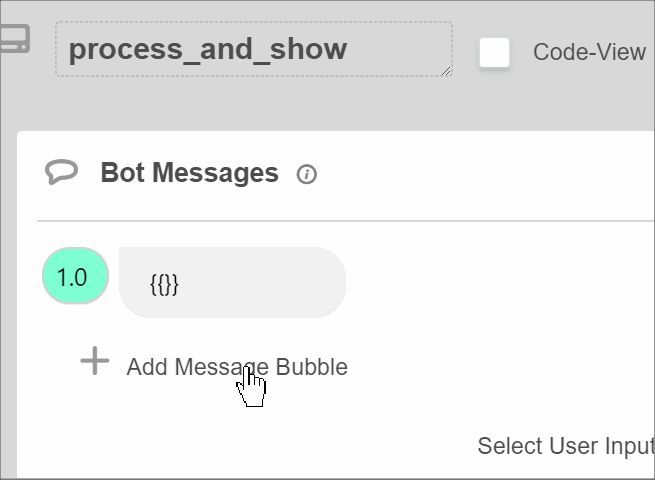Click empty space right of the {{}} bubble
Screen dimensions: 655x480
tap(480, 283)
